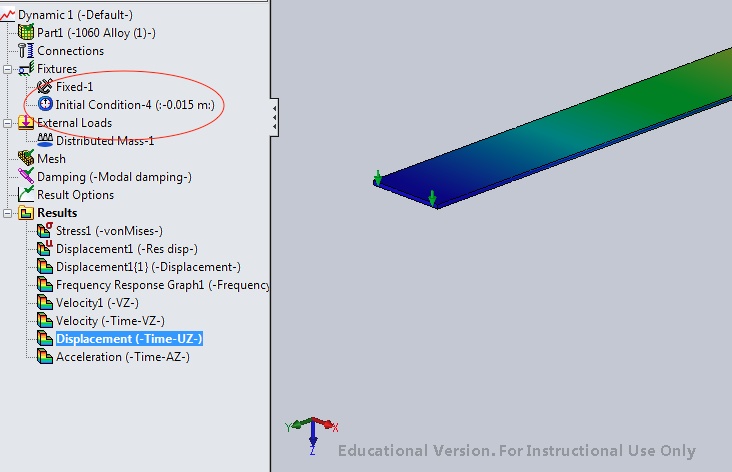Screen dimensions: 732x472
Task: Click the Damping icon
Action: tap(26, 176)
